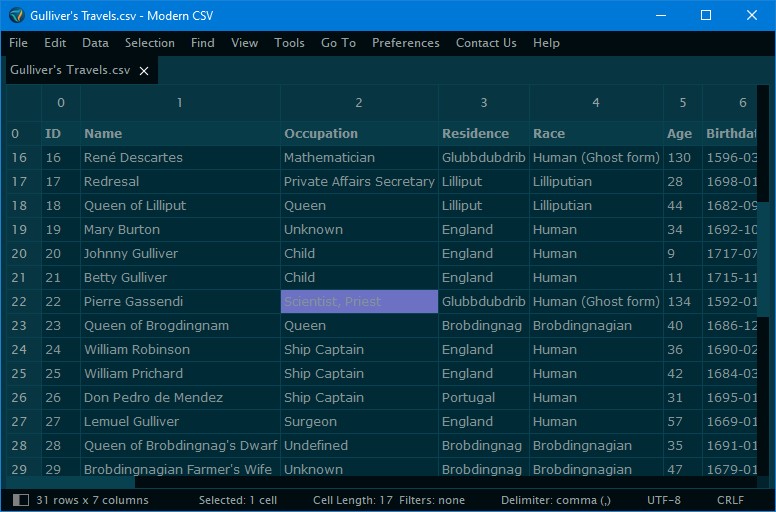The image size is (776, 512).
Task: Select the 'Queen of Brobdingnag's Dwarf' cell
Action: click(180, 446)
